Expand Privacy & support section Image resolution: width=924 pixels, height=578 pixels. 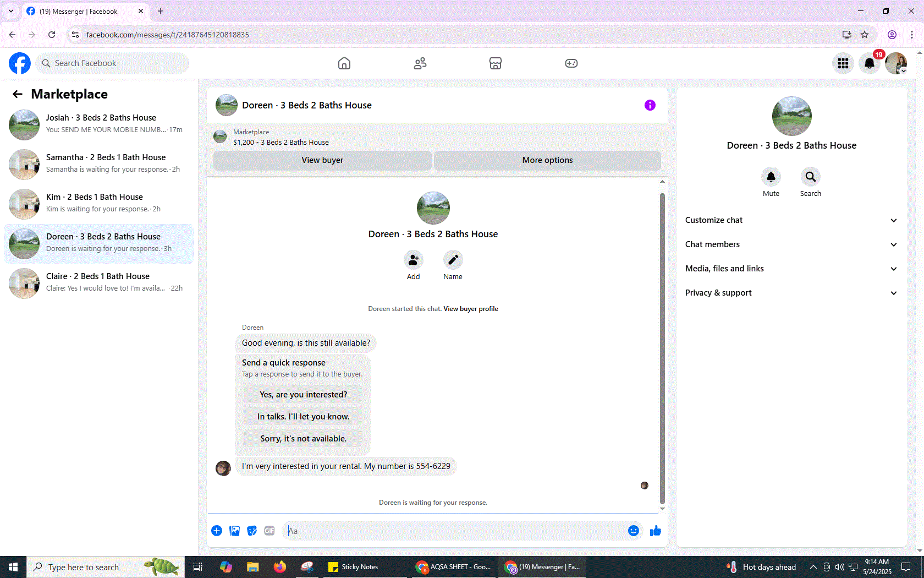click(791, 293)
